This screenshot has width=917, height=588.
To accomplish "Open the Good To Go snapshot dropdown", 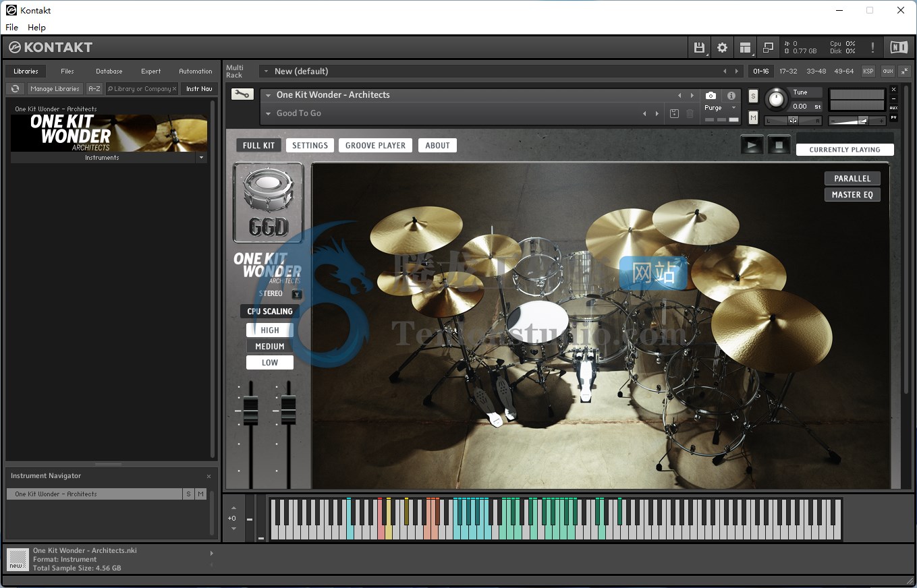I will [x=268, y=113].
